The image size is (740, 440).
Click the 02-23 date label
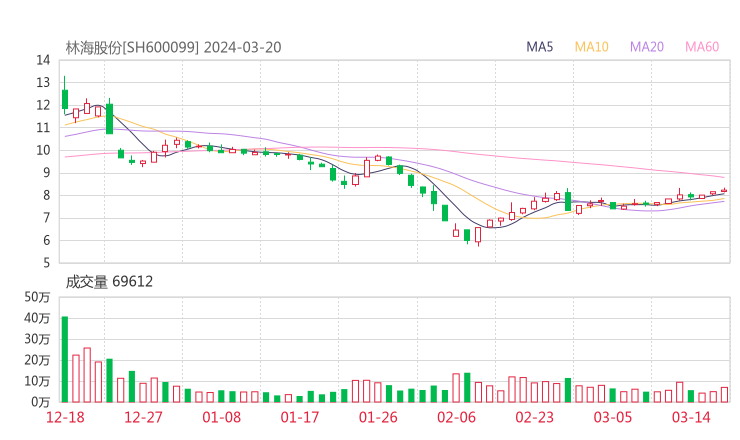click(534, 417)
